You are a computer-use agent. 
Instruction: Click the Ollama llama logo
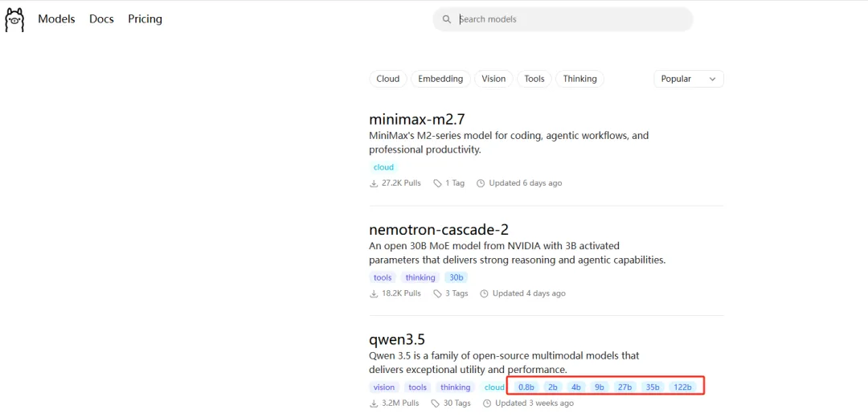[x=14, y=19]
